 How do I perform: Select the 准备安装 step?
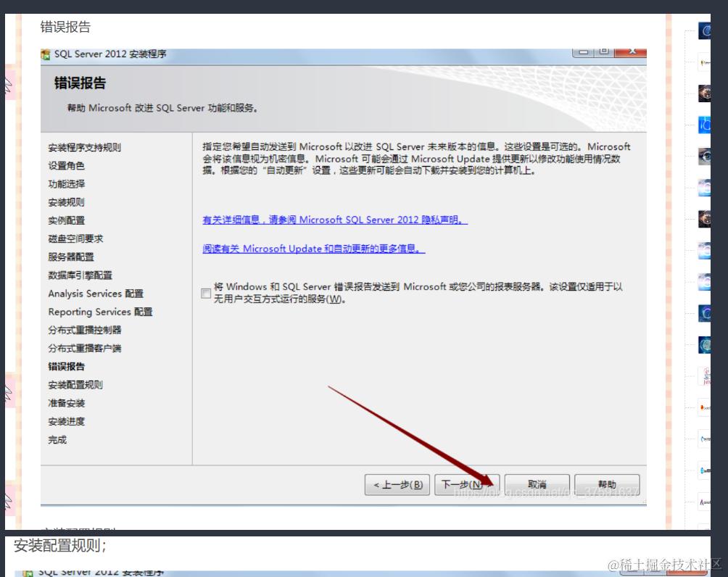(x=67, y=403)
